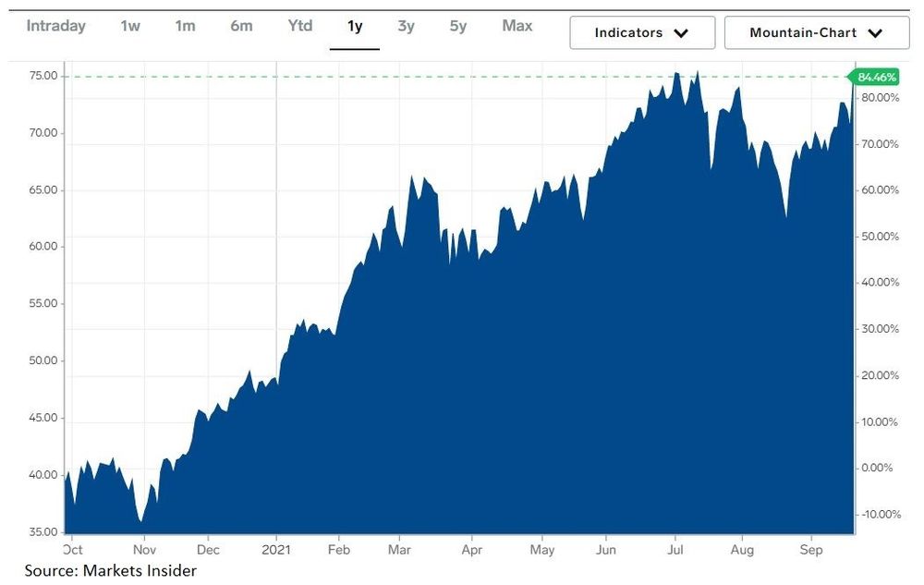View the 6m price history
Viewport: 924px width, 585px height.
click(241, 27)
